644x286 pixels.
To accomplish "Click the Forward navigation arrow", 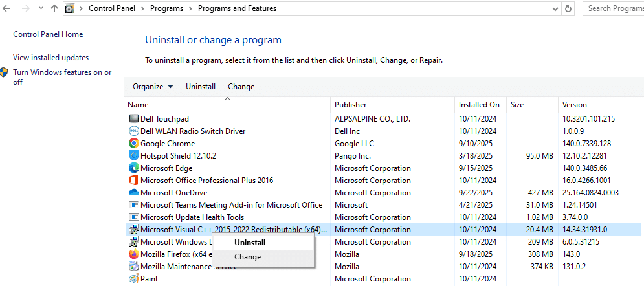I will (25, 8).
